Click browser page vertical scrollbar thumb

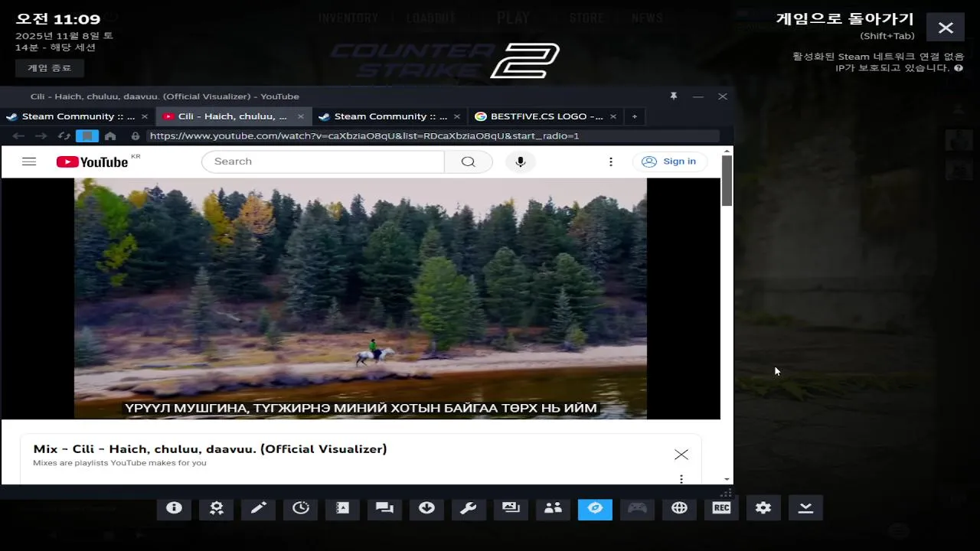tap(727, 181)
